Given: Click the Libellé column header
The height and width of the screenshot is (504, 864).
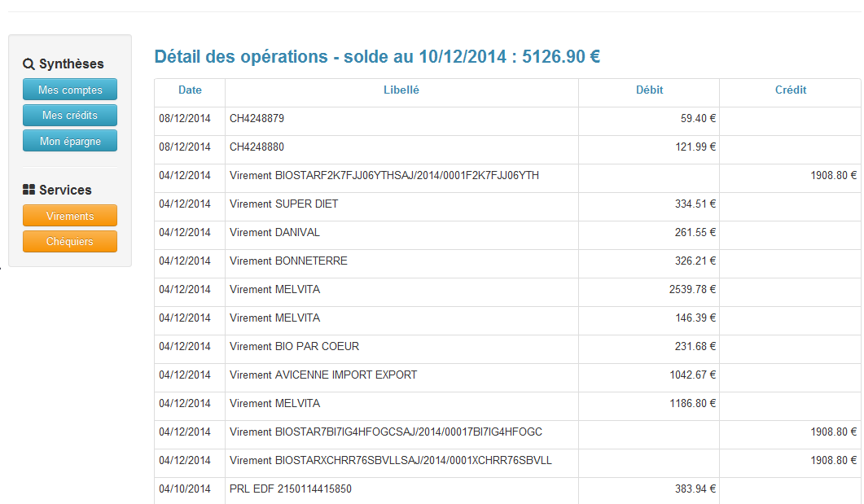Looking at the screenshot, I should click(401, 90).
